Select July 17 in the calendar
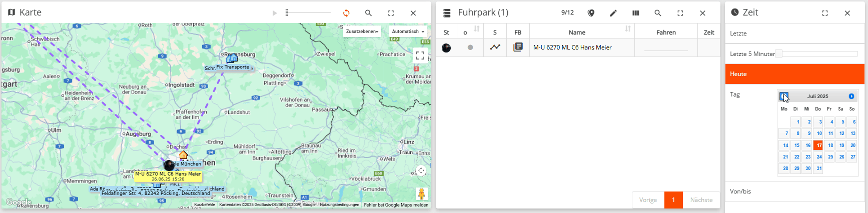 coord(818,145)
